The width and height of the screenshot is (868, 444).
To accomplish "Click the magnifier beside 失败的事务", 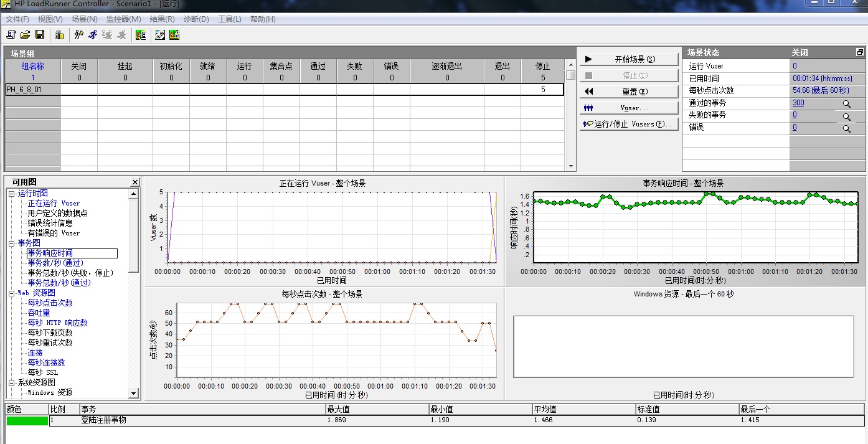I will tap(846, 116).
